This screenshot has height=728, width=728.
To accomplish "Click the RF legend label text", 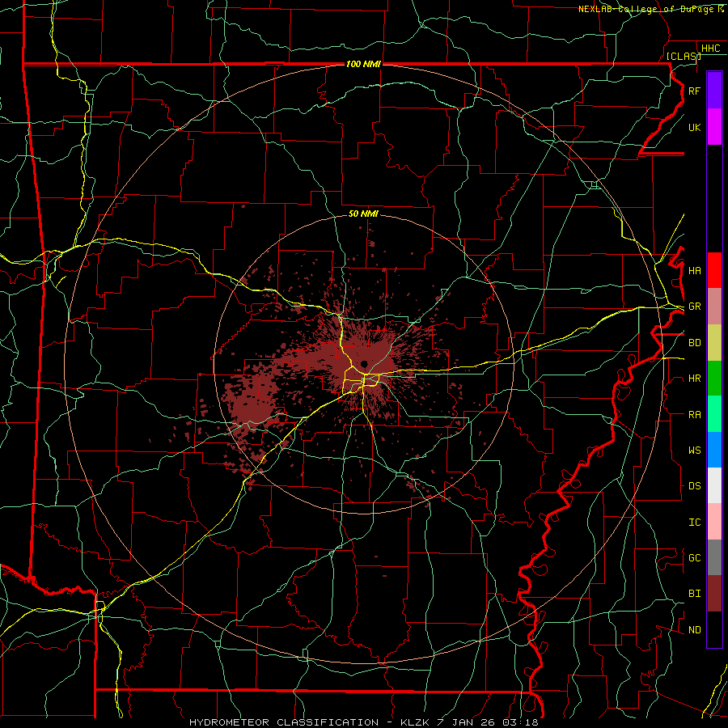I will tap(695, 91).
